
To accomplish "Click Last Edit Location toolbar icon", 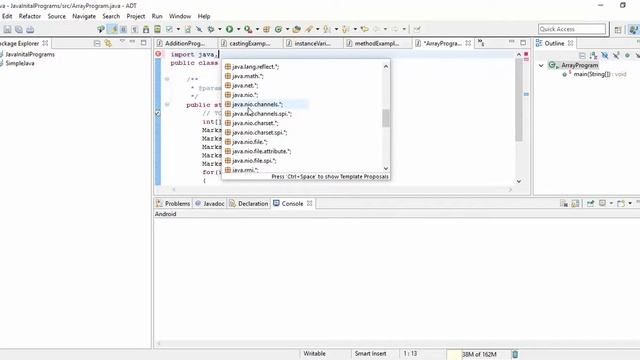I will (364, 29).
